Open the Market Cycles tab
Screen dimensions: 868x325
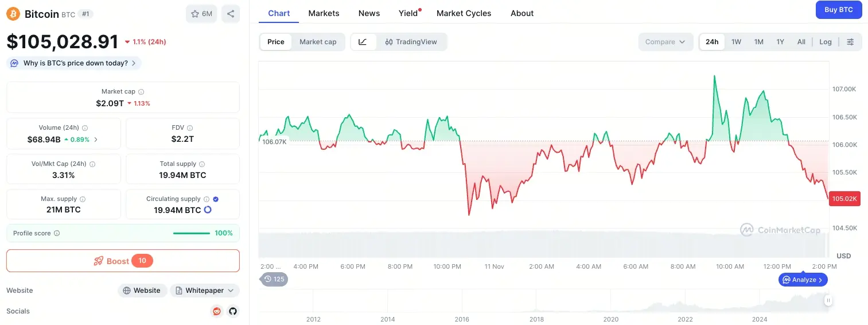pyautogui.click(x=464, y=13)
